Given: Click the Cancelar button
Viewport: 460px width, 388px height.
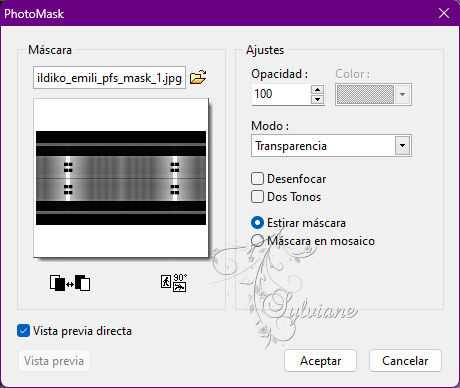Looking at the screenshot, I should coord(405,361).
